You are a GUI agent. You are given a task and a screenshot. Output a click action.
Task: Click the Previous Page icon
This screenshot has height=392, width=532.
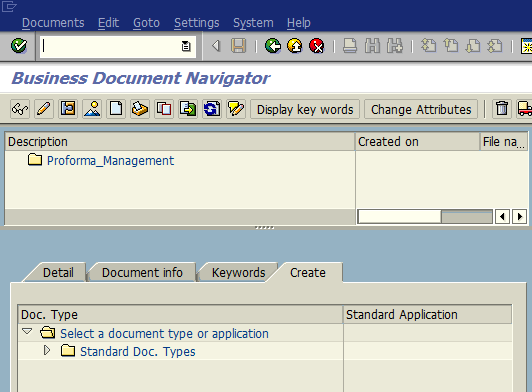point(451,46)
